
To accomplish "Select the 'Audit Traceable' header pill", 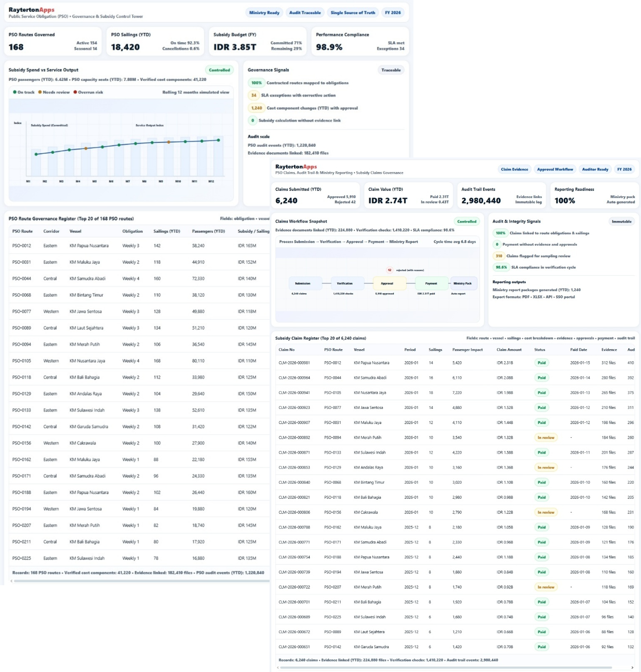I will coord(305,13).
